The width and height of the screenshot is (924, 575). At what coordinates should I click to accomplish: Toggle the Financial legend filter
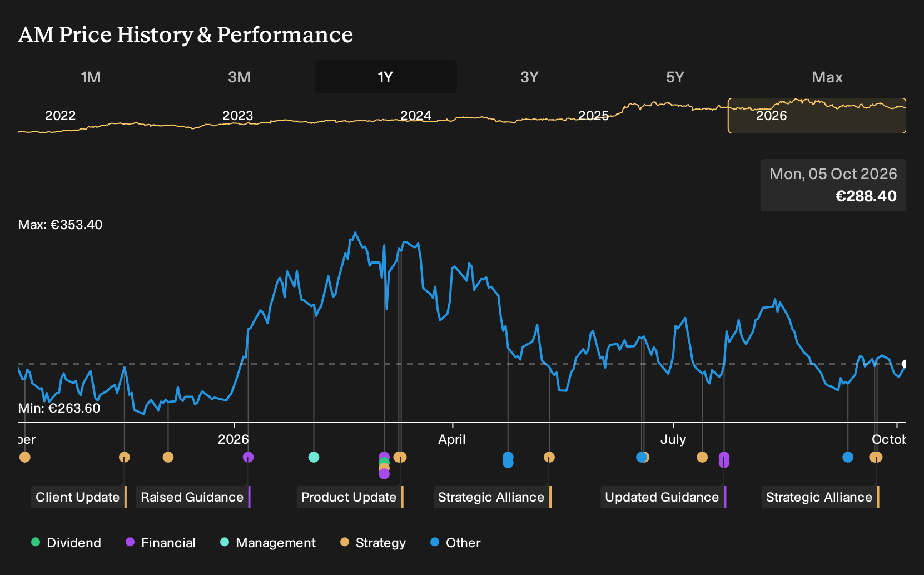coord(161,543)
